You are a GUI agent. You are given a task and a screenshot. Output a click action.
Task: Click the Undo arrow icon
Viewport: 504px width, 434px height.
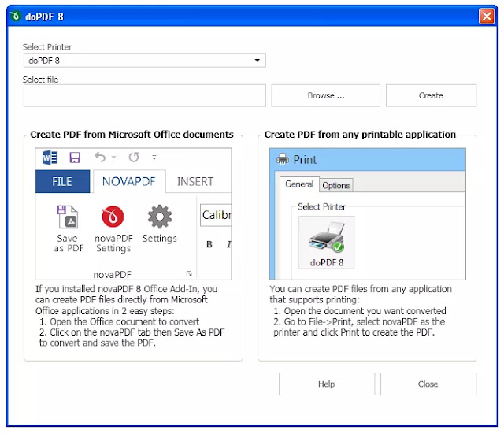100,158
